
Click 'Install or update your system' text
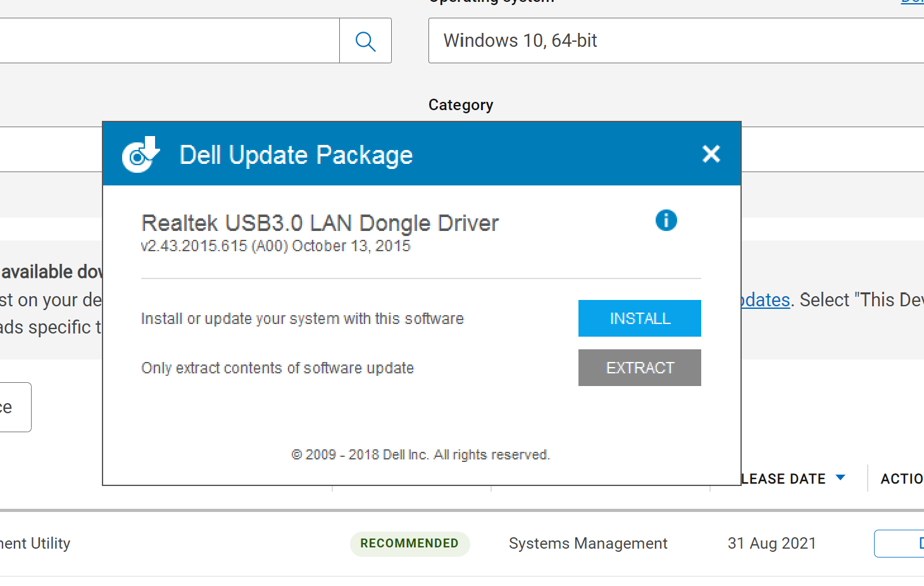pos(303,318)
